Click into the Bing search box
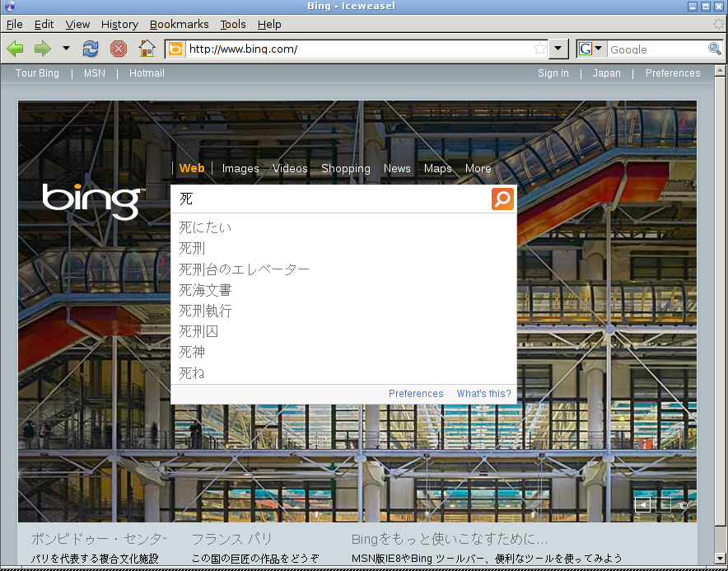This screenshot has width=728, height=571. [x=332, y=199]
